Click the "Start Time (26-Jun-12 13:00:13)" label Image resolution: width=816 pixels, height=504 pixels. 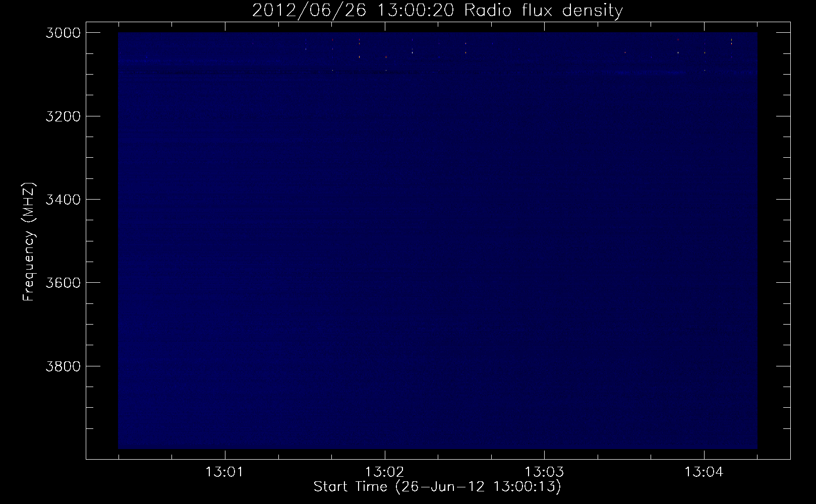click(x=437, y=487)
